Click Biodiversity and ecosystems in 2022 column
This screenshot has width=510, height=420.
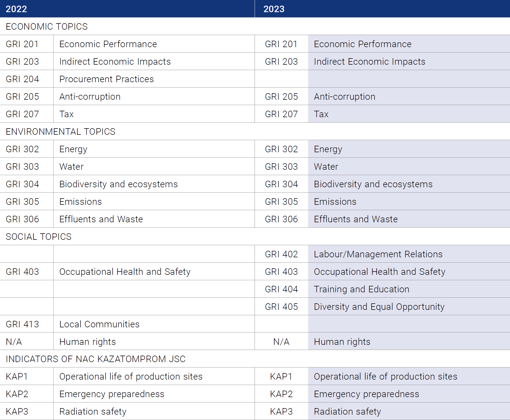[x=119, y=184]
